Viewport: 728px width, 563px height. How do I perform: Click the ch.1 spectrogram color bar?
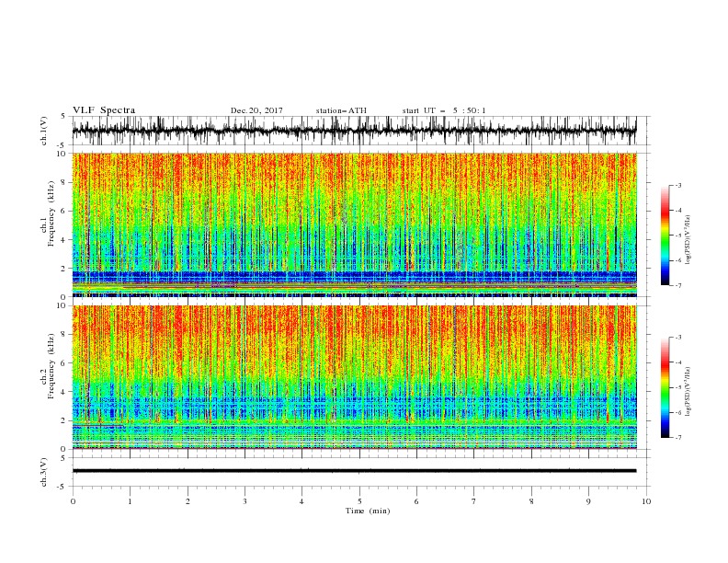pos(665,235)
